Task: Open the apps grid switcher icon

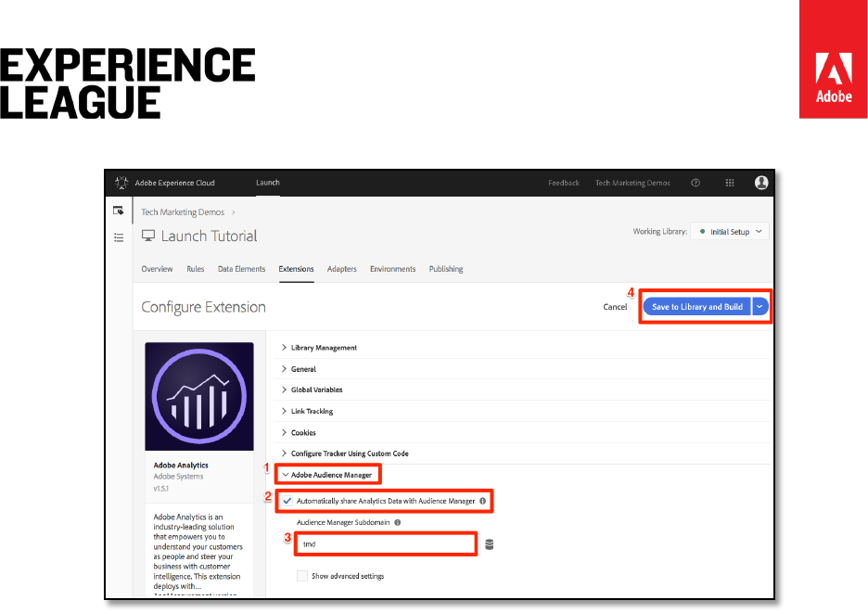Action: 730,183
